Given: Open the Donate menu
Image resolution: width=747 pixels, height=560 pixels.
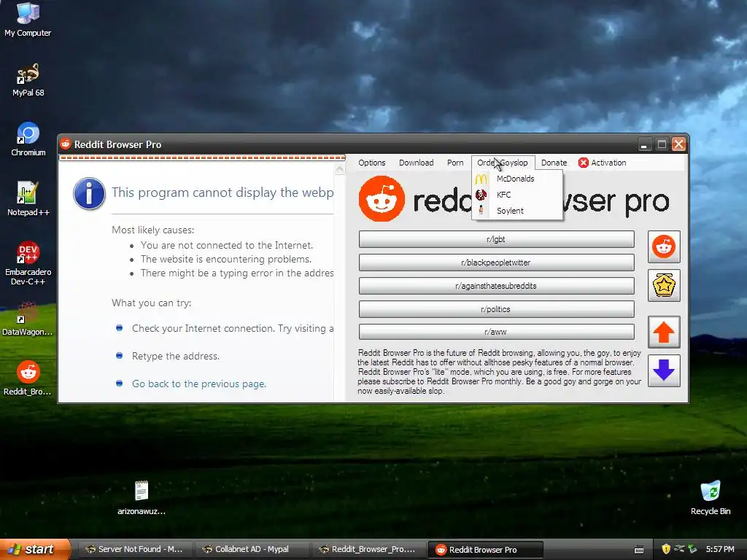Looking at the screenshot, I should pyautogui.click(x=554, y=163).
